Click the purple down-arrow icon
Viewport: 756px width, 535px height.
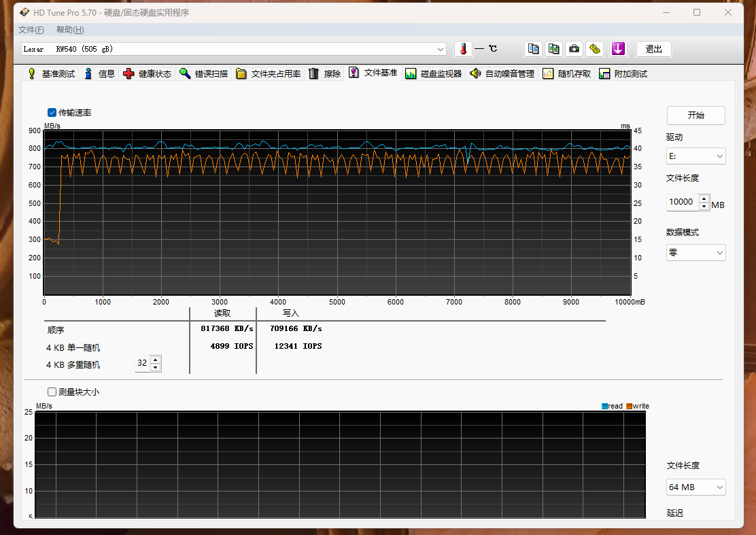(x=617, y=49)
